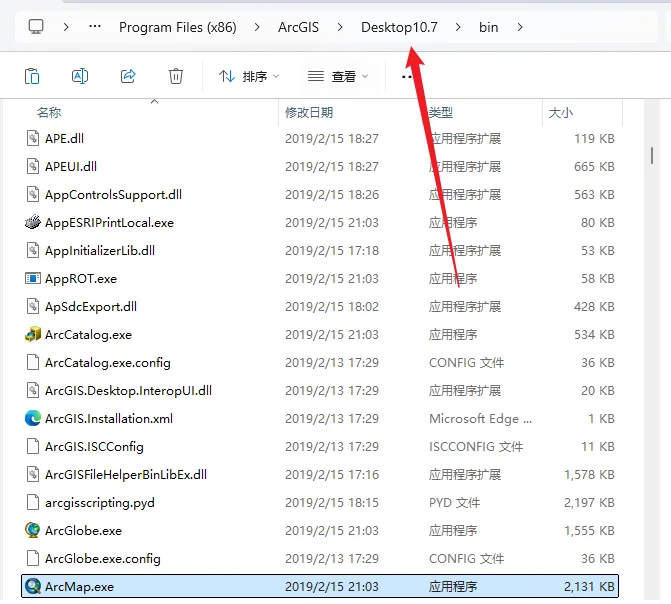The width and height of the screenshot is (671, 604).
Task: Sort by 名称 column header
Action: coord(49,113)
